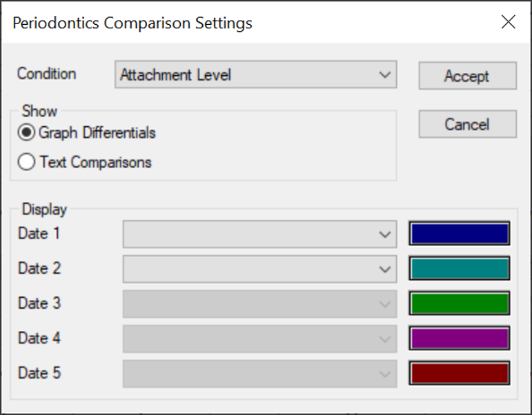
Task: Select the Graph Differentials radio button
Action: tap(27, 133)
